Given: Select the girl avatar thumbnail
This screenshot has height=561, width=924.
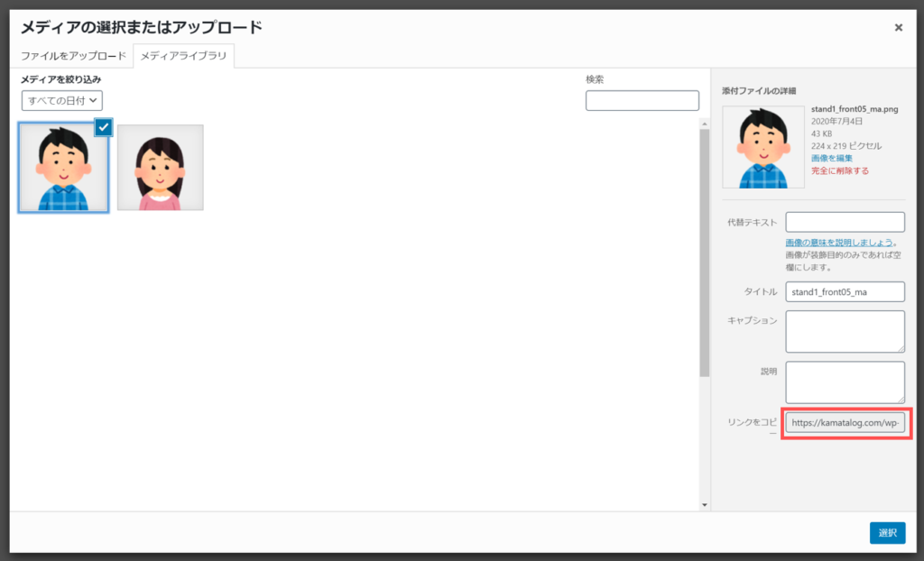Looking at the screenshot, I should [161, 168].
